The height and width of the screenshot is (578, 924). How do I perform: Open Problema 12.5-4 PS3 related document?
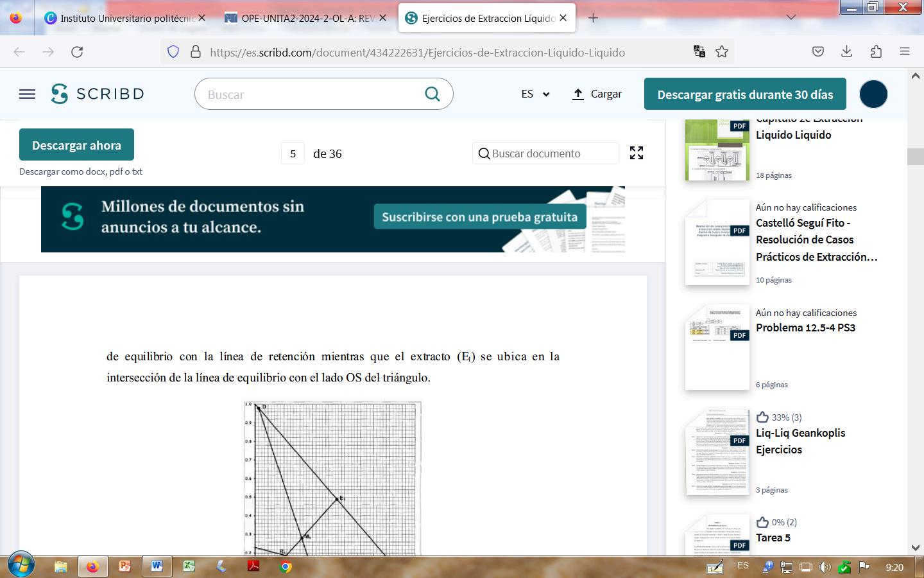tap(805, 328)
